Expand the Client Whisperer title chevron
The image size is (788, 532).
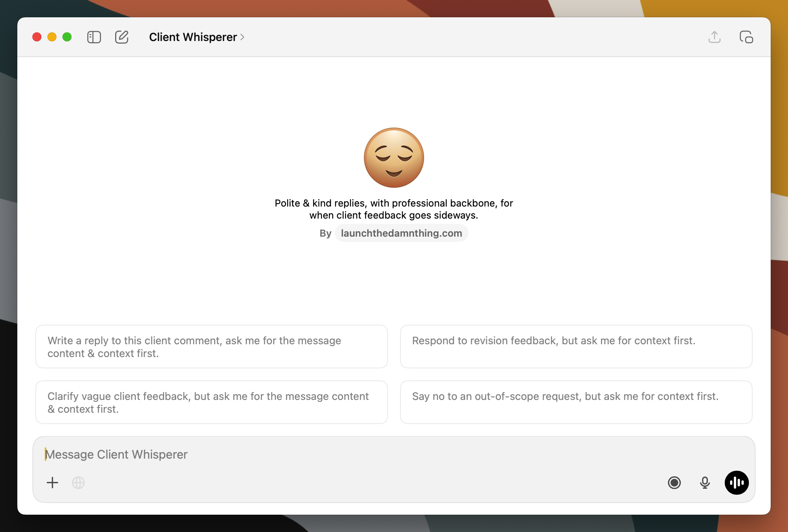point(242,37)
